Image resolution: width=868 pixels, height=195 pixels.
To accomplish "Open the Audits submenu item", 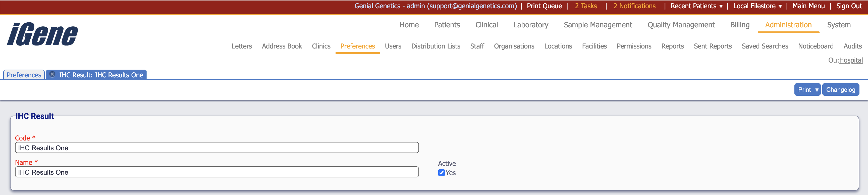I will [x=852, y=46].
